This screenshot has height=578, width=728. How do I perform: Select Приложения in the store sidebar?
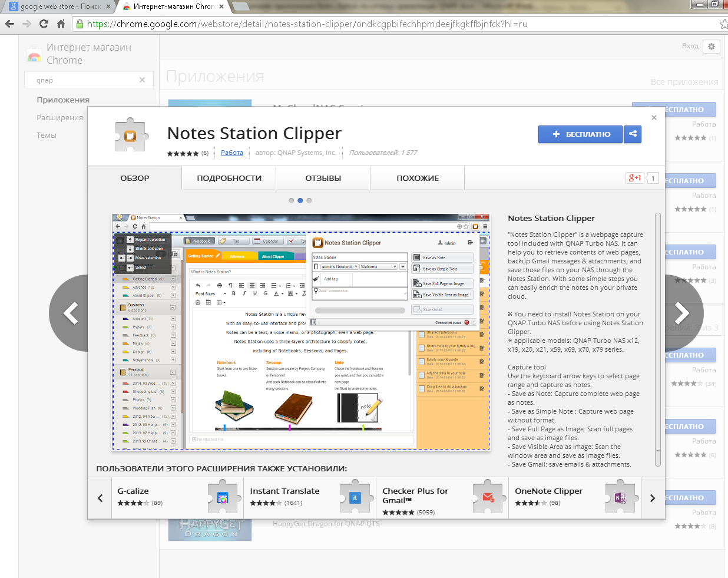63,100
